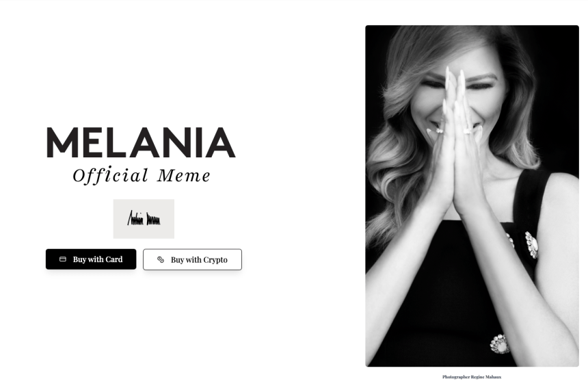Click the handwritten signature image
Viewport: 588px width, 390px height.
click(144, 219)
